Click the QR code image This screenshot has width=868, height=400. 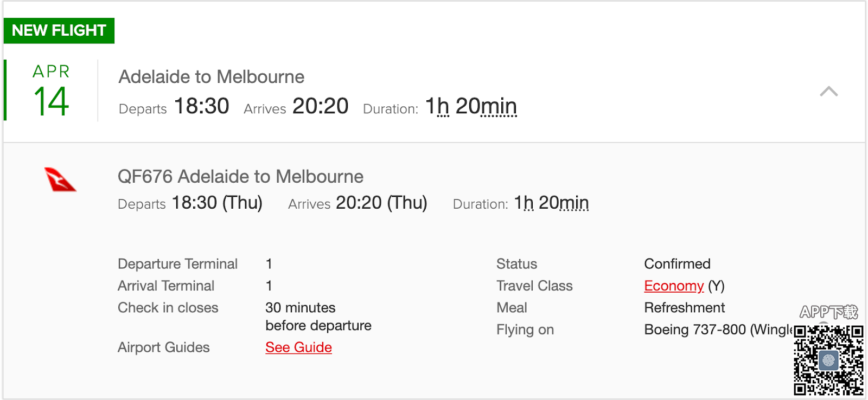point(828,360)
